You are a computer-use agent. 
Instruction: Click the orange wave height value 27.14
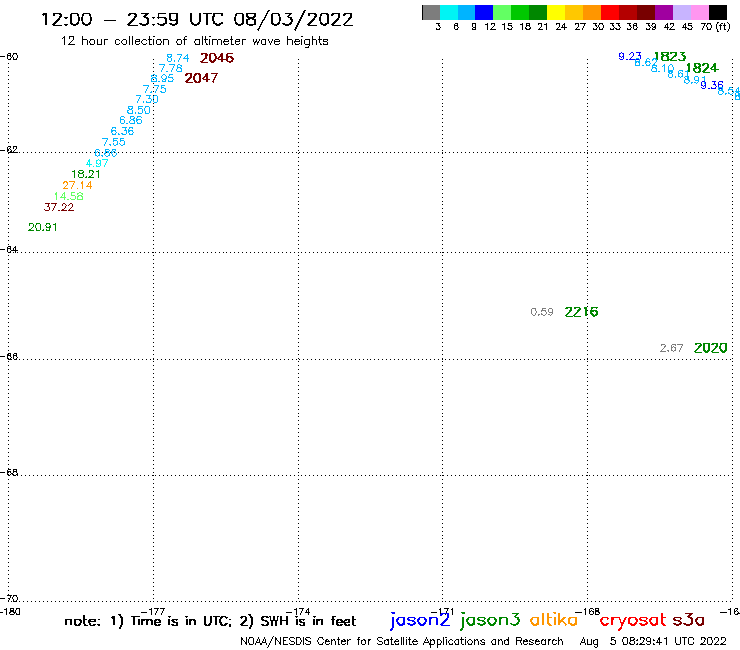pyautogui.click(x=77, y=186)
